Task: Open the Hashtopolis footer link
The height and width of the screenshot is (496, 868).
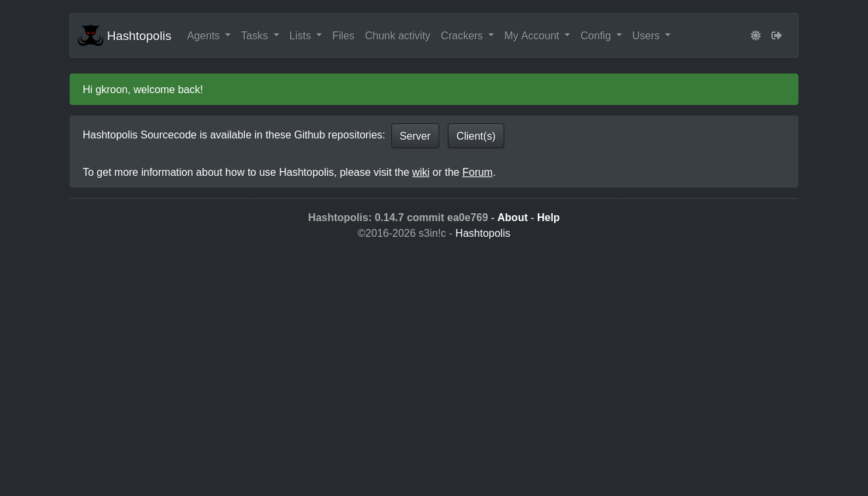Action: coord(483,233)
